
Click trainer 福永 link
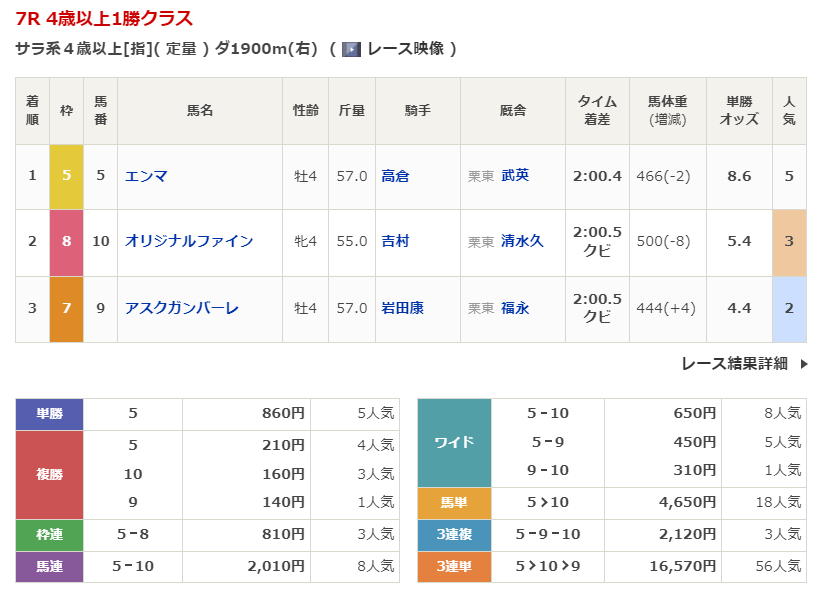click(x=515, y=308)
